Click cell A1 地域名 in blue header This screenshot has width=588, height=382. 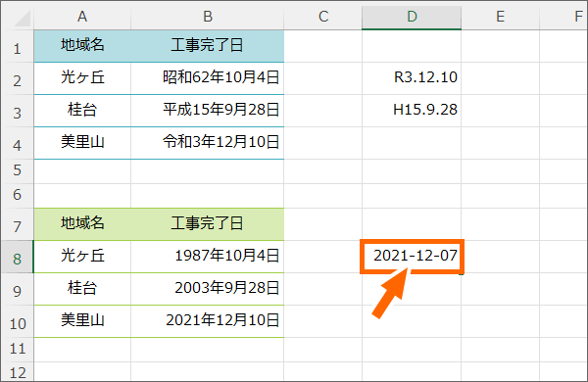[82, 46]
